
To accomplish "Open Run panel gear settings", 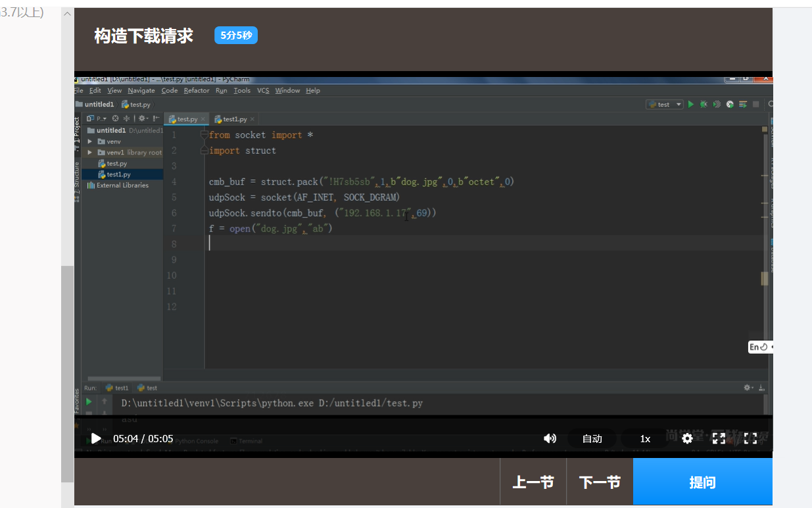I will 748,388.
